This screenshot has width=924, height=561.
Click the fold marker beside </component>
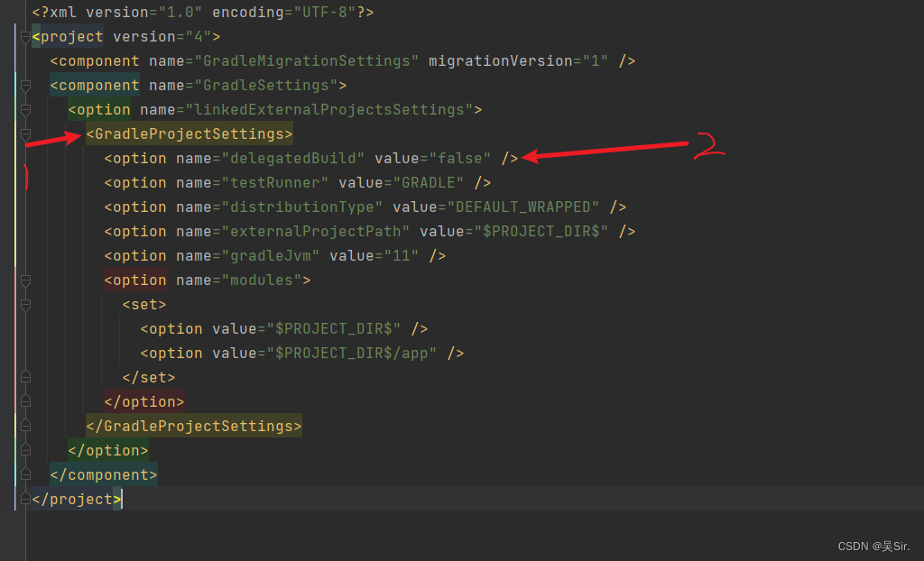25,474
